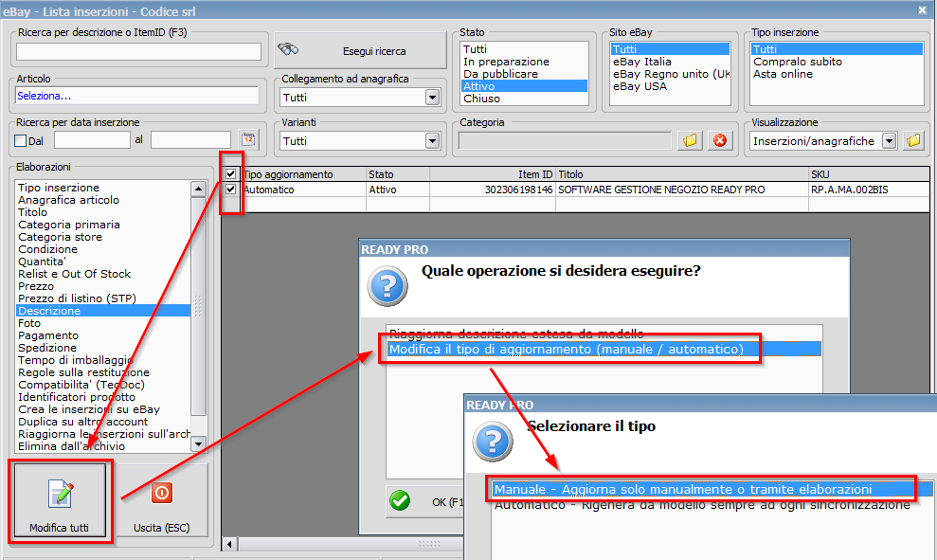Select Tipo inserzione in Elaborazioni list

tap(102, 188)
